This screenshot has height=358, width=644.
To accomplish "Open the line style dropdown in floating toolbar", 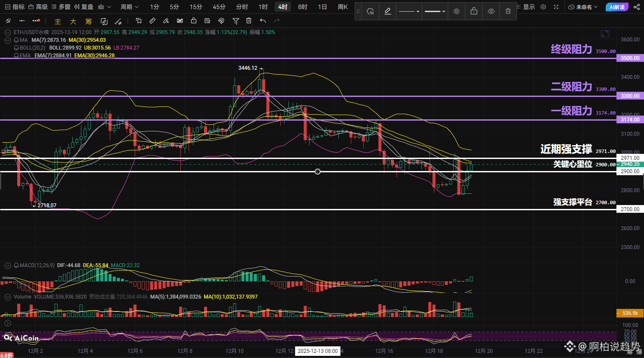I will pos(409,11).
